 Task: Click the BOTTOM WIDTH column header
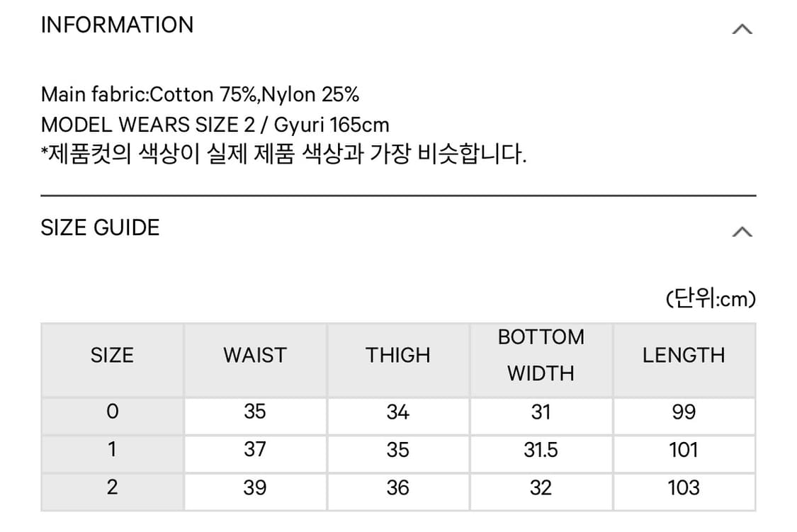click(x=541, y=355)
